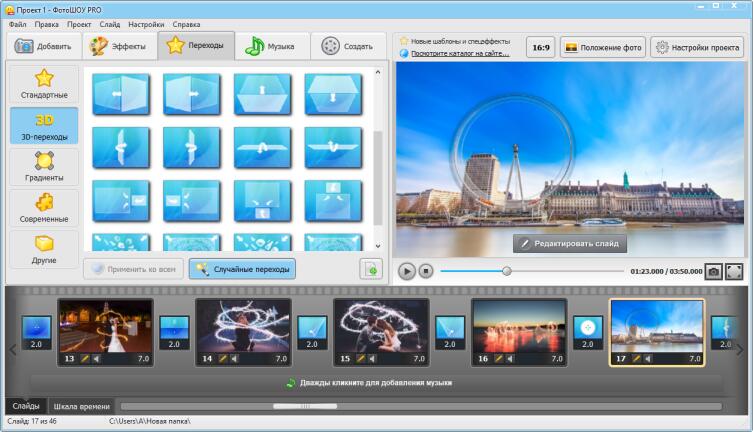The image size is (753, 432).
Task: Choose the Современные transitions category
Action: pos(44,208)
